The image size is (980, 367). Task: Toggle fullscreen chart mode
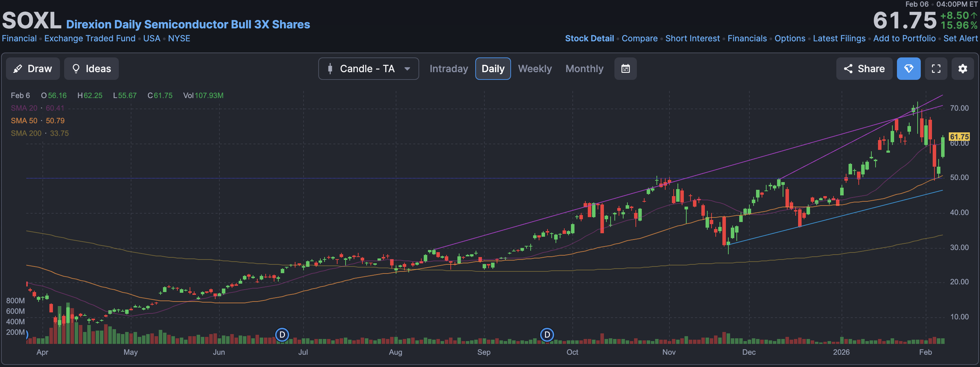click(x=936, y=69)
